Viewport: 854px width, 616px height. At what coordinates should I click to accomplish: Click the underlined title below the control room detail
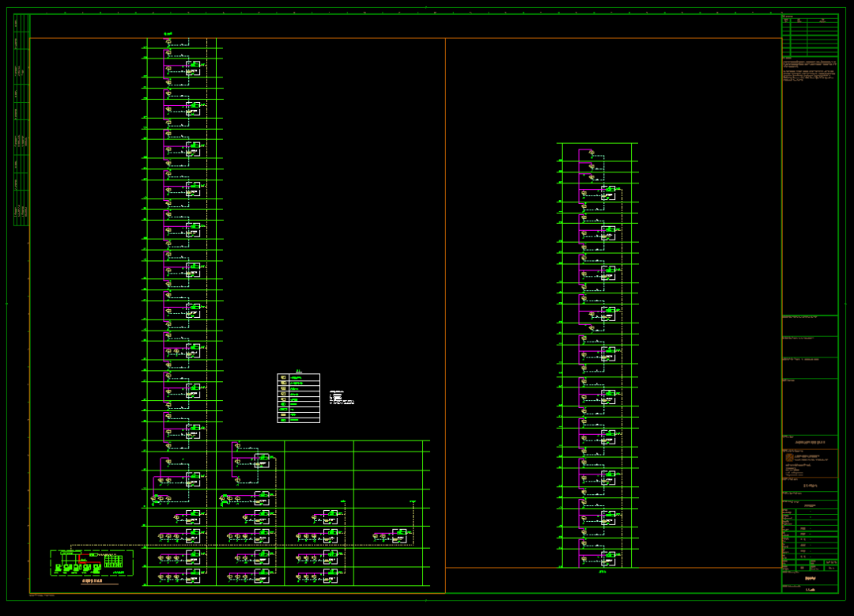pyautogui.click(x=92, y=581)
